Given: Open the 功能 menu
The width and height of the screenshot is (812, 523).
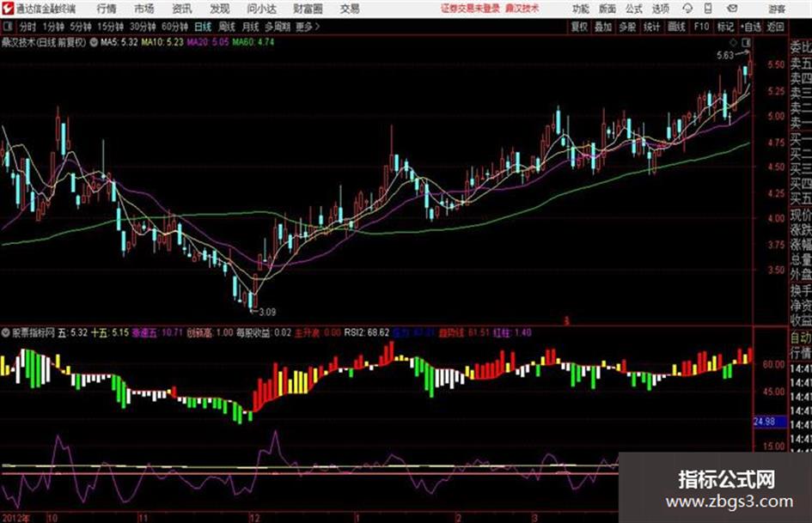Looking at the screenshot, I should 581,9.
